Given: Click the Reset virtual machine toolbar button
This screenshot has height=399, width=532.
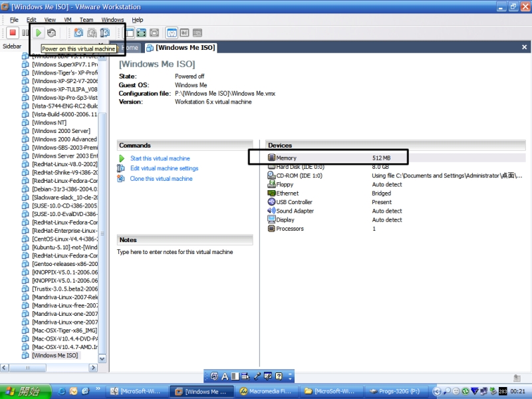Looking at the screenshot, I should point(52,33).
